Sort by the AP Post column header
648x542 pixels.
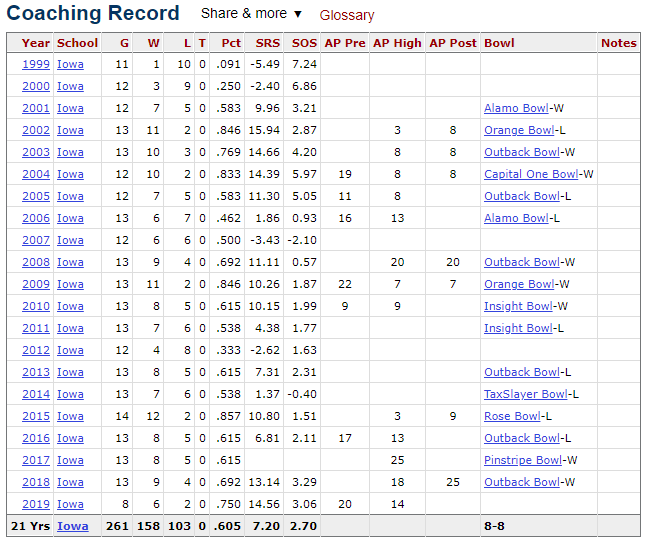453,43
